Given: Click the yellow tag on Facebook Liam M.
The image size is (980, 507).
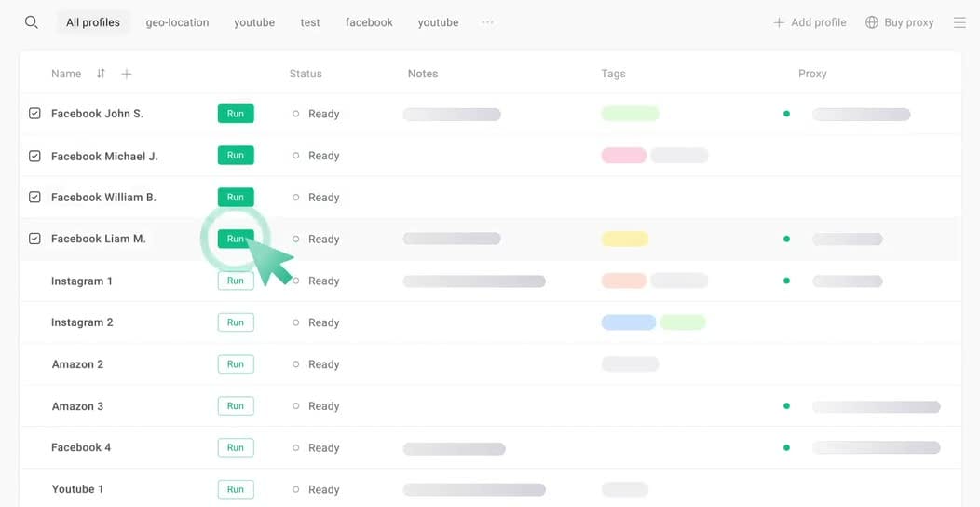Looking at the screenshot, I should 624,239.
